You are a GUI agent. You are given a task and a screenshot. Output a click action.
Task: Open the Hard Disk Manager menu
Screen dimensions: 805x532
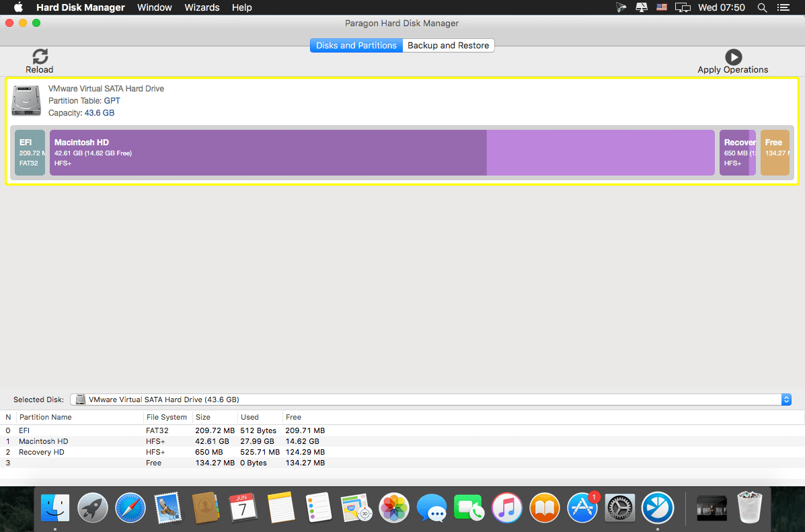pyautogui.click(x=81, y=7)
